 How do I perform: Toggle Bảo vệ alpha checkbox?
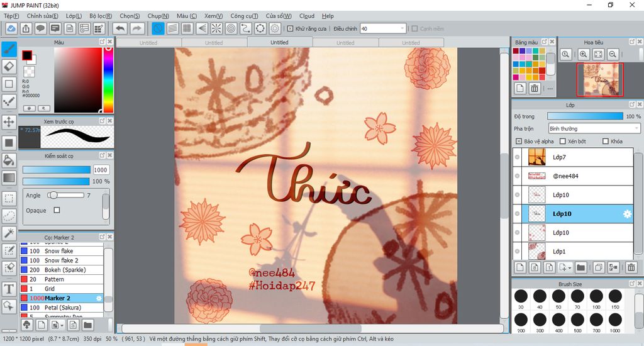point(518,142)
